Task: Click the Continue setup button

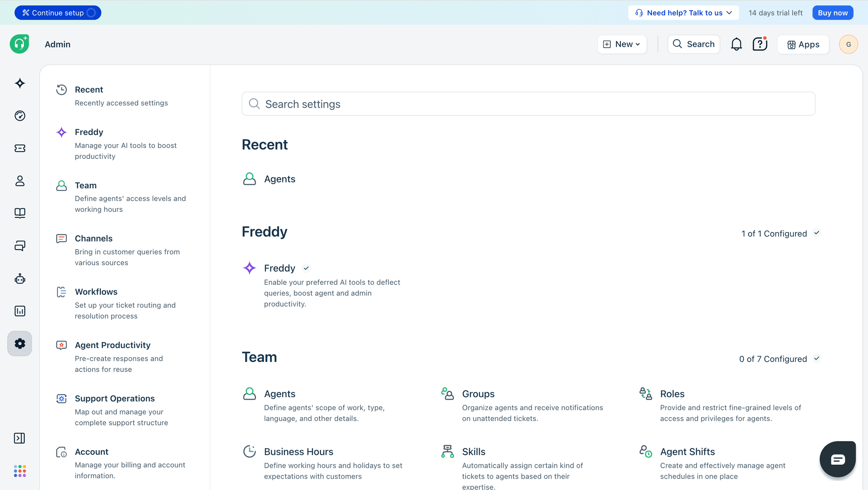Action: click(58, 13)
